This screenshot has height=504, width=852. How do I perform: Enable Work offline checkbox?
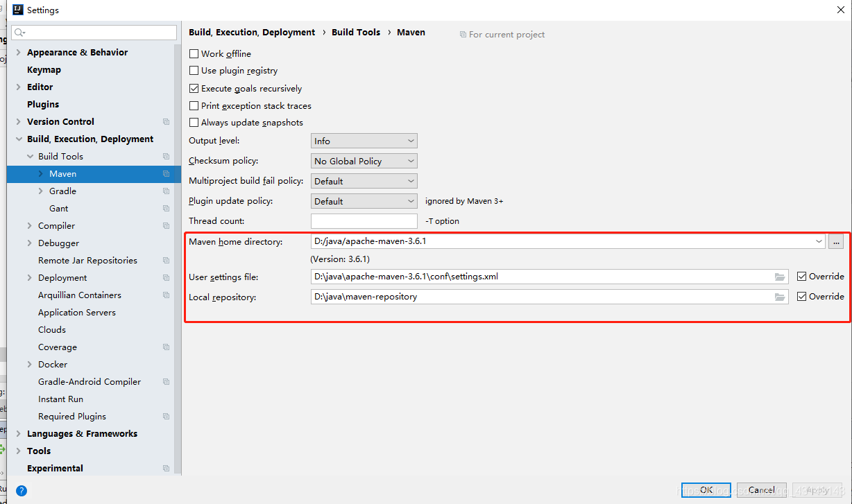tap(194, 53)
